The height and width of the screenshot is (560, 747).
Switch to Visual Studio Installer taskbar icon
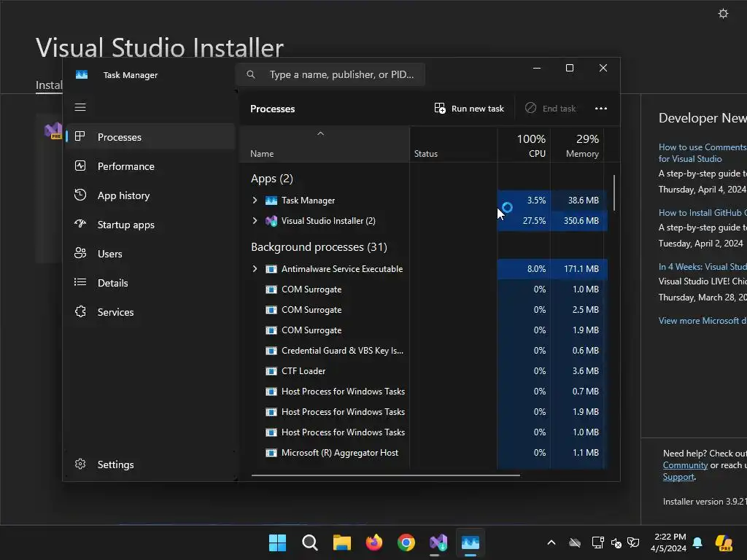click(x=438, y=542)
